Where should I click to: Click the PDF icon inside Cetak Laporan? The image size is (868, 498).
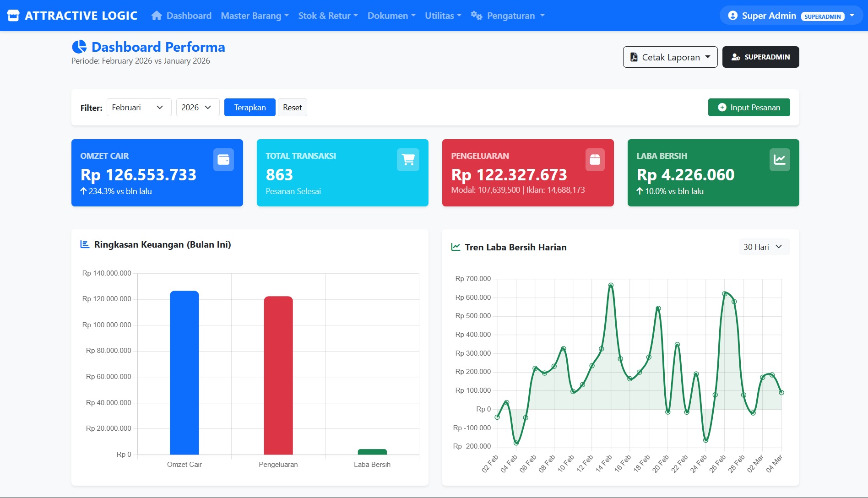click(634, 57)
